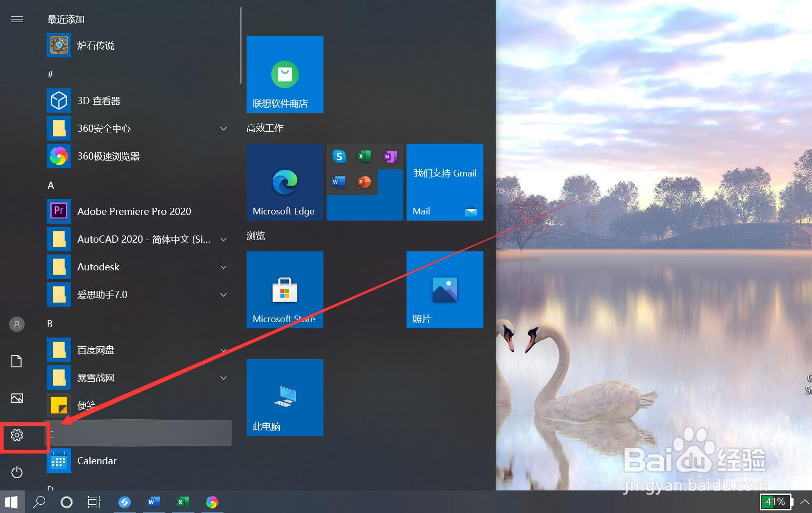812x513 pixels.
Task: Open the Settings gear icon
Action: tap(17, 436)
